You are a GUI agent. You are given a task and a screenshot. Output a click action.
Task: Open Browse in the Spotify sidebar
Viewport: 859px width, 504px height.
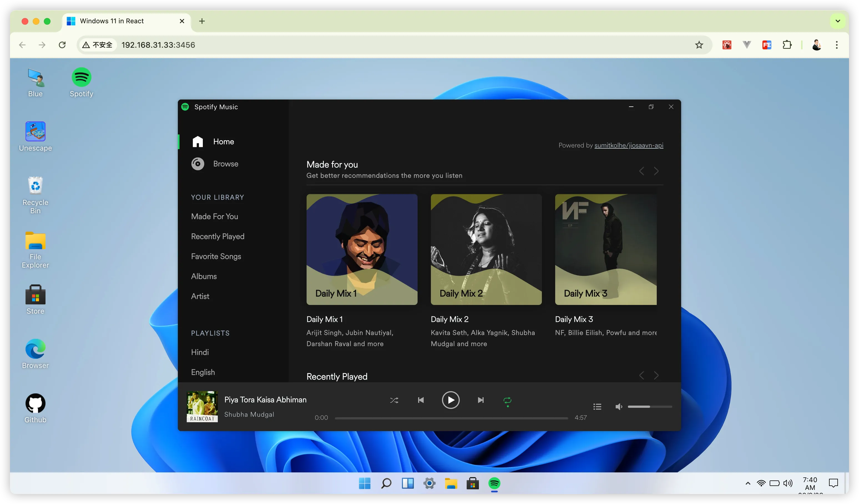click(226, 164)
